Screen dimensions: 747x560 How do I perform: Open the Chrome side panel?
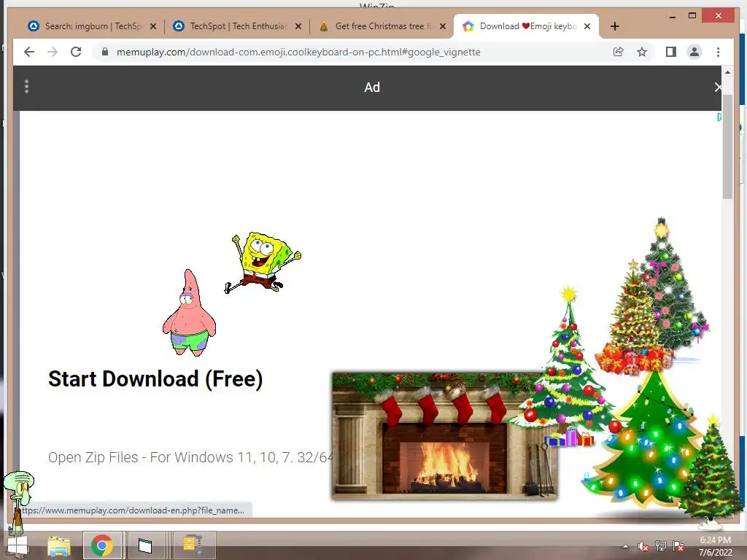click(671, 52)
